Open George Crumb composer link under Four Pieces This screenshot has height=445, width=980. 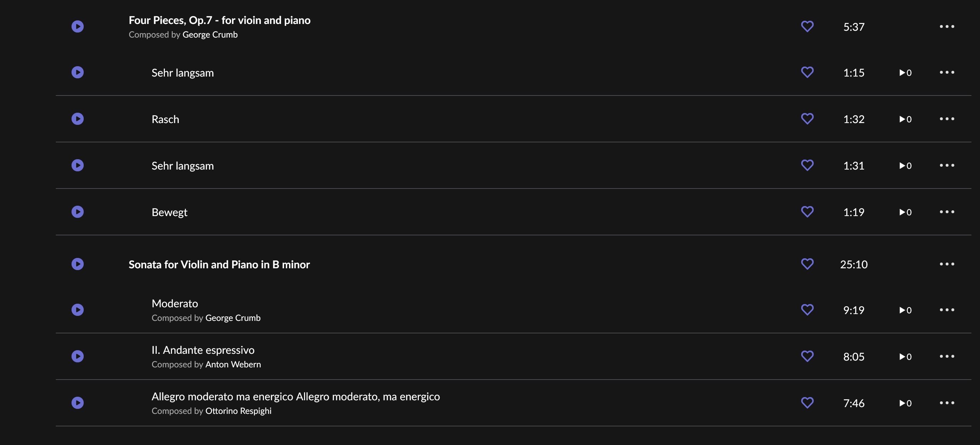(x=210, y=35)
